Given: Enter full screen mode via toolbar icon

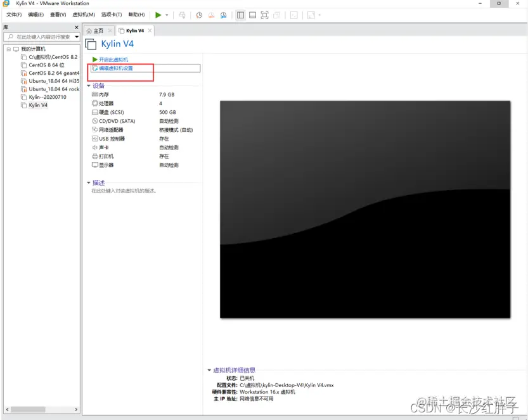Looking at the screenshot, I should tap(265, 15).
